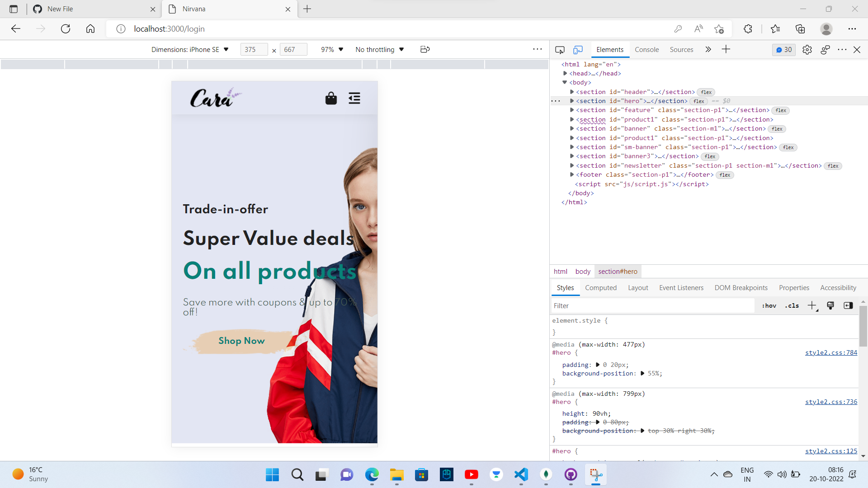This screenshot has width=868, height=488.
Task: Open DevTools customize ellipsis menu
Action: coord(842,50)
